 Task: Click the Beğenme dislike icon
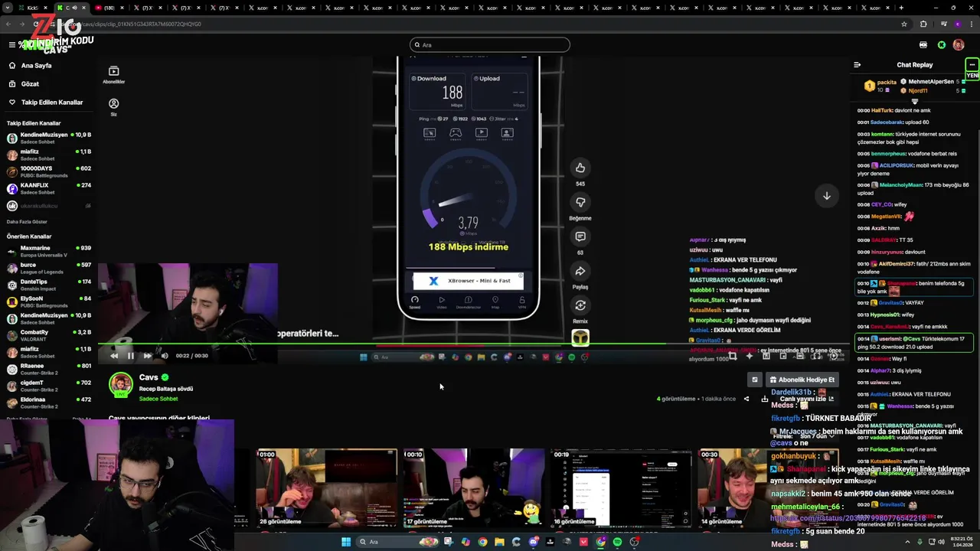[580, 202]
